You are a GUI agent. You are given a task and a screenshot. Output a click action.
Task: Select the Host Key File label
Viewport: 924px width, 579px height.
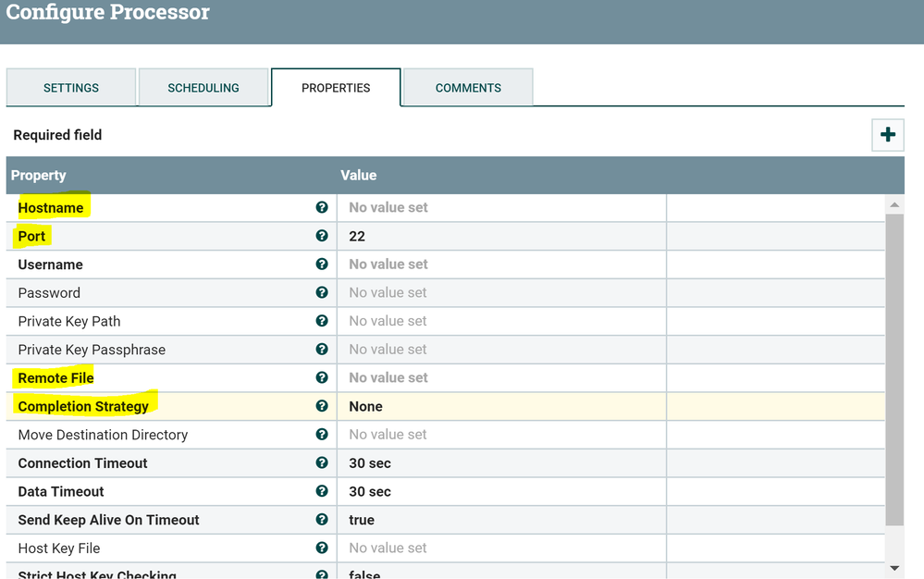point(59,548)
